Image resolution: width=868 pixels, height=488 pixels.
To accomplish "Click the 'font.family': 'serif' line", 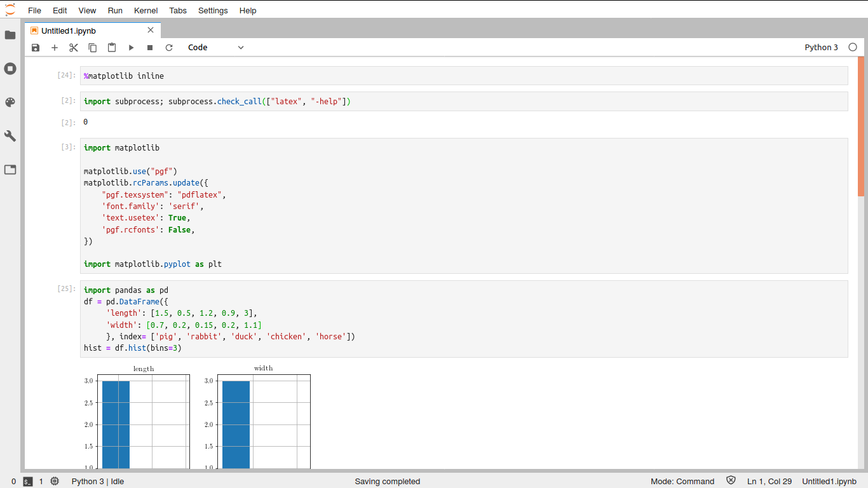I will 153,206.
